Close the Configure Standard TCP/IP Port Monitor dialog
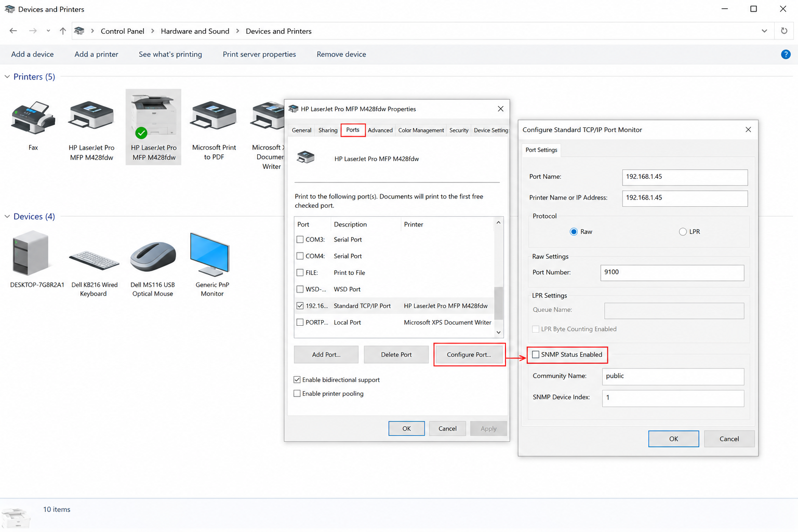 [748, 130]
